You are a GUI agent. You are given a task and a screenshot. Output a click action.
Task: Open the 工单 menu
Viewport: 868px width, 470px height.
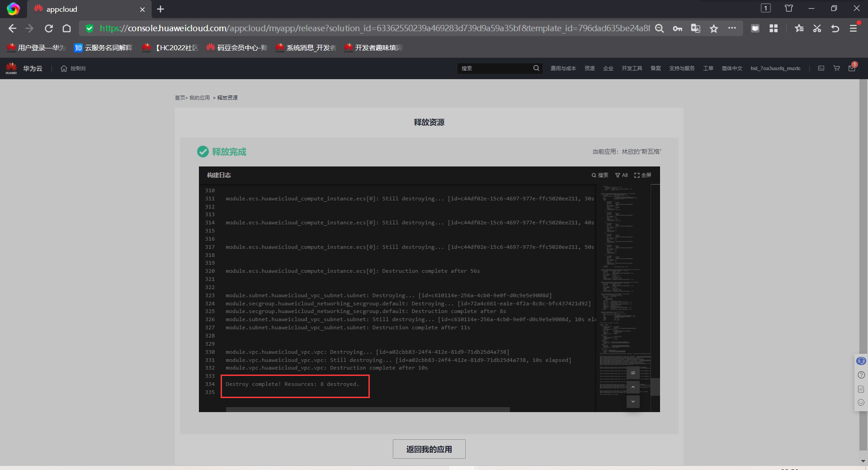(708, 68)
